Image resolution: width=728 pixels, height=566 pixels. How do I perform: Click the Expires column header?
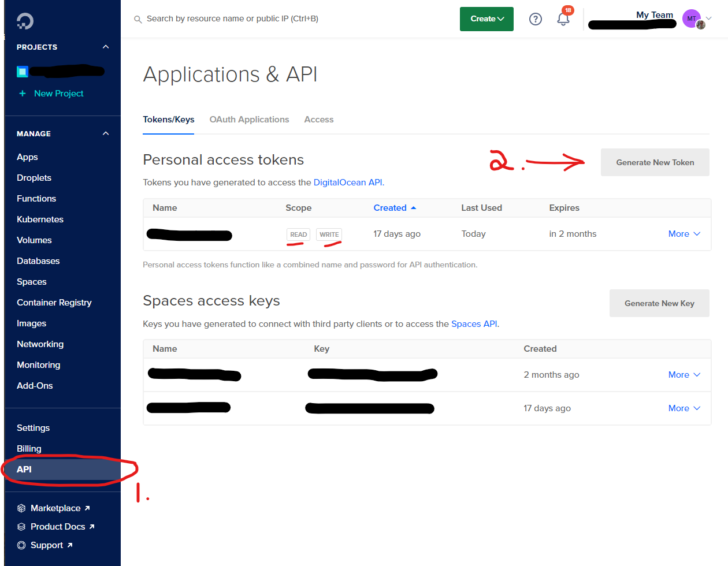564,208
